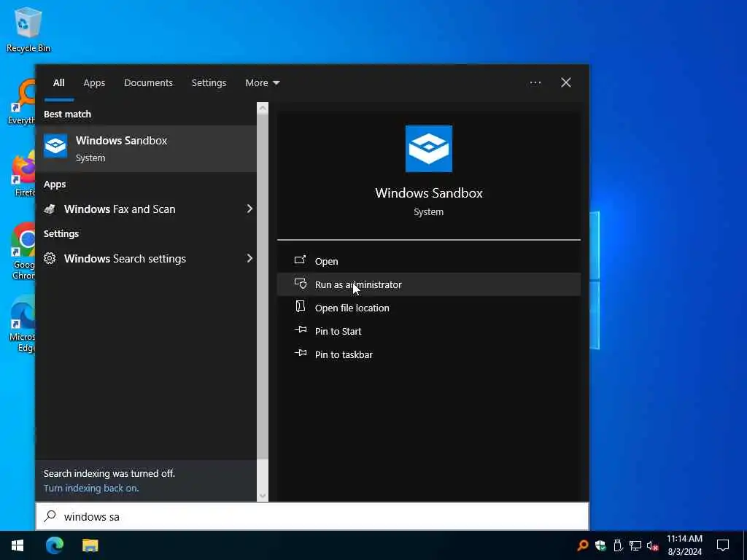Select the Recycle Bin desktop icon

pyautogui.click(x=28, y=29)
